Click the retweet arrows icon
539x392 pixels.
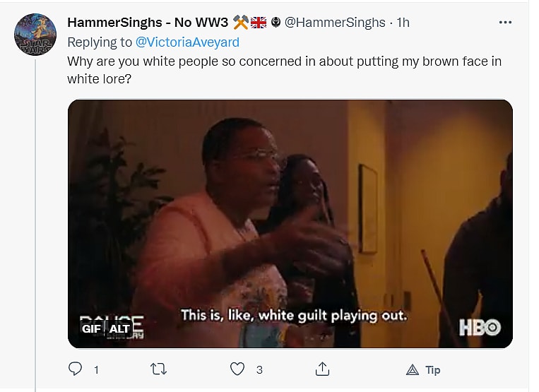(x=158, y=369)
